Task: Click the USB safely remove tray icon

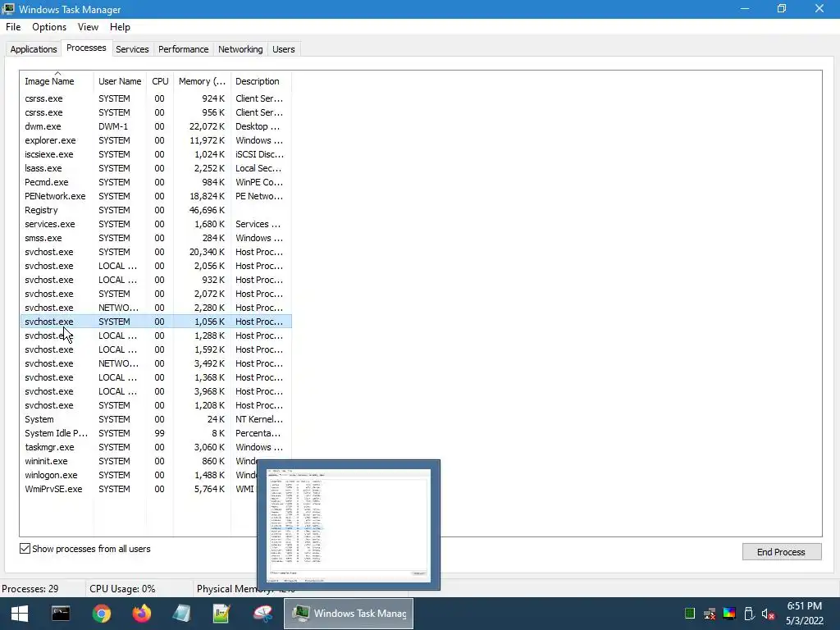Action: (749, 614)
